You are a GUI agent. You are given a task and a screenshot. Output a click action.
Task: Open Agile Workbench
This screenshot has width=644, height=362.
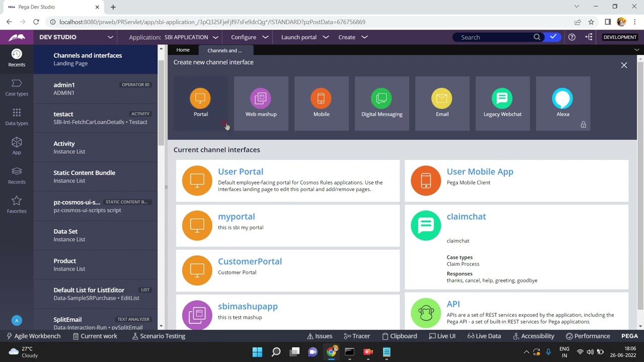[33, 336]
